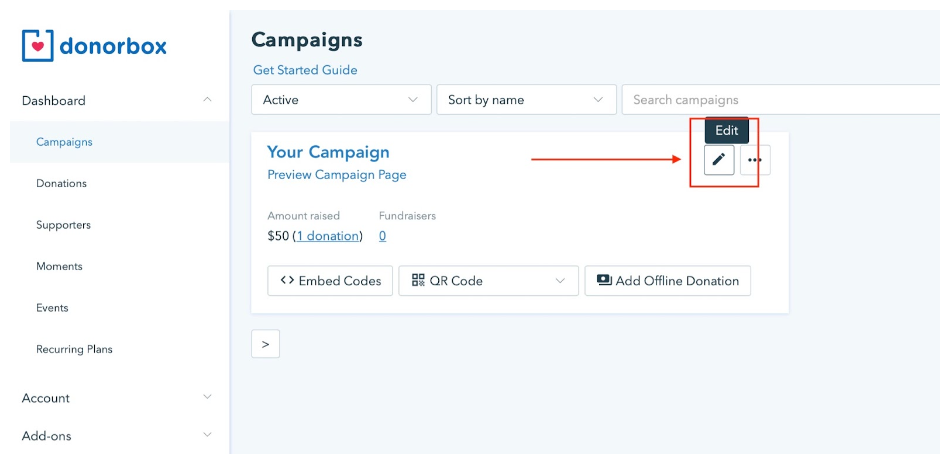Expand the Add-ons sidebar section

tap(207, 435)
